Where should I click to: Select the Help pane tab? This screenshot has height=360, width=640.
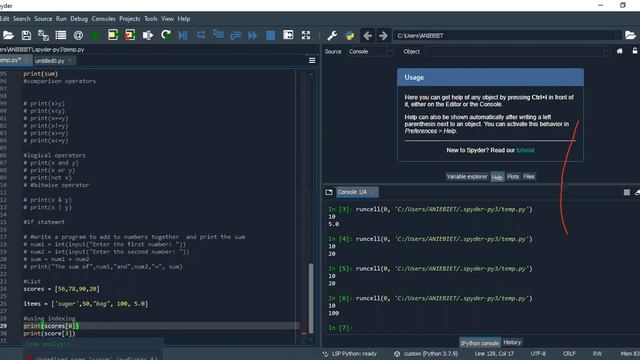497,177
